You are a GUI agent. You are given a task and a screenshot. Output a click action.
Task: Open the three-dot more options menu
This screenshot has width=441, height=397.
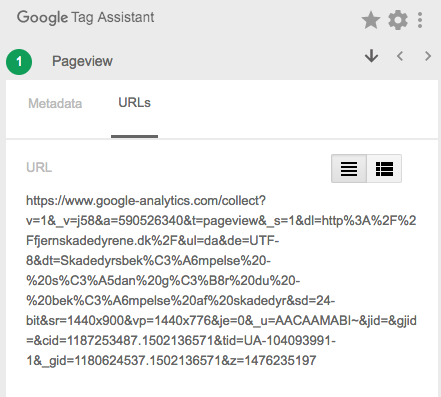coord(420,20)
